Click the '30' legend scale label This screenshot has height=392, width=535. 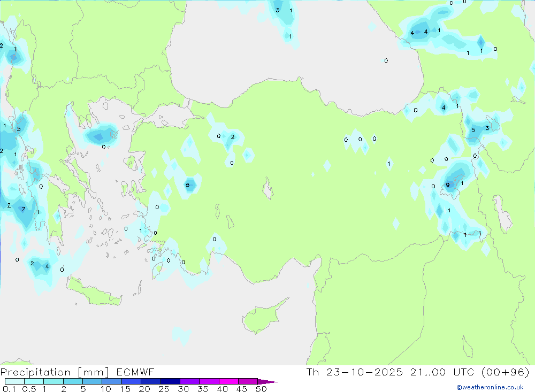pyautogui.click(x=184, y=389)
